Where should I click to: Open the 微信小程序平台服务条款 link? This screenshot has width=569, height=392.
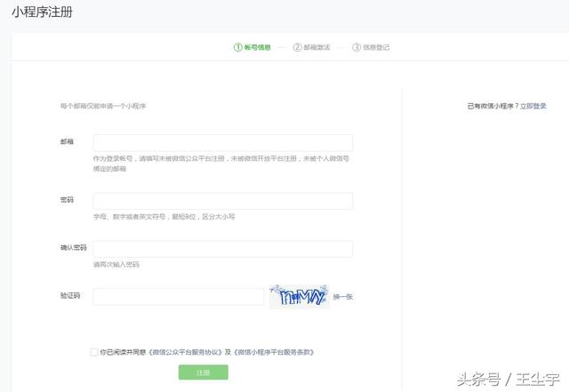(274, 352)
